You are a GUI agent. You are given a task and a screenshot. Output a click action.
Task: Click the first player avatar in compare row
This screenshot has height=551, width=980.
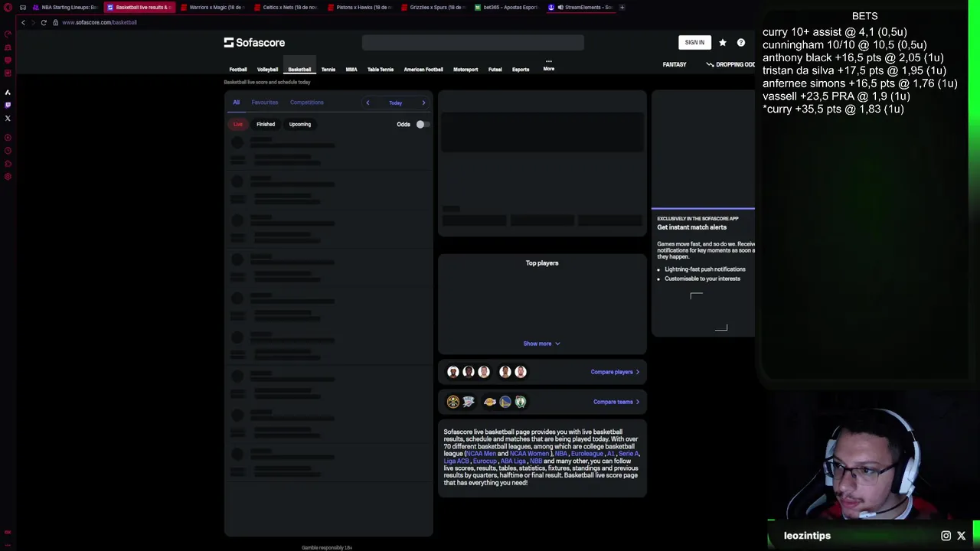click(453, 372)
